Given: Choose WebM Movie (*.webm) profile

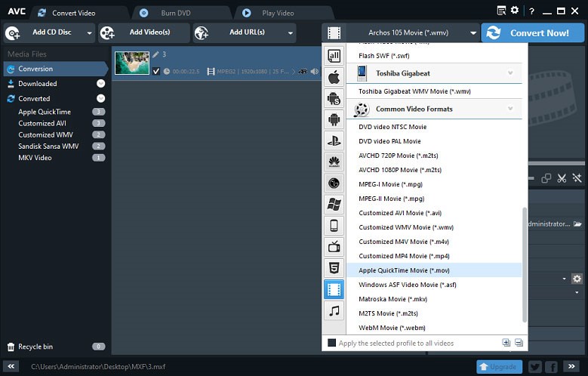Looking at the screenshot, I should pos(434,328).
